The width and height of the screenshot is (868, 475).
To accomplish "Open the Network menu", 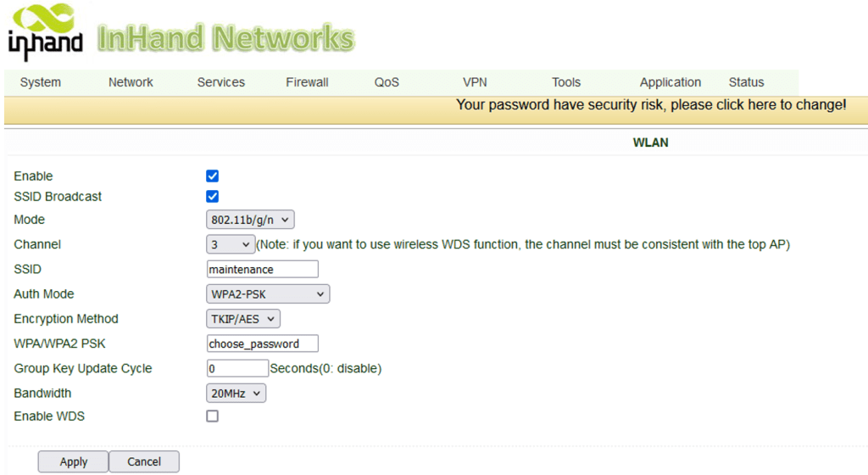I will coord(131,82).
